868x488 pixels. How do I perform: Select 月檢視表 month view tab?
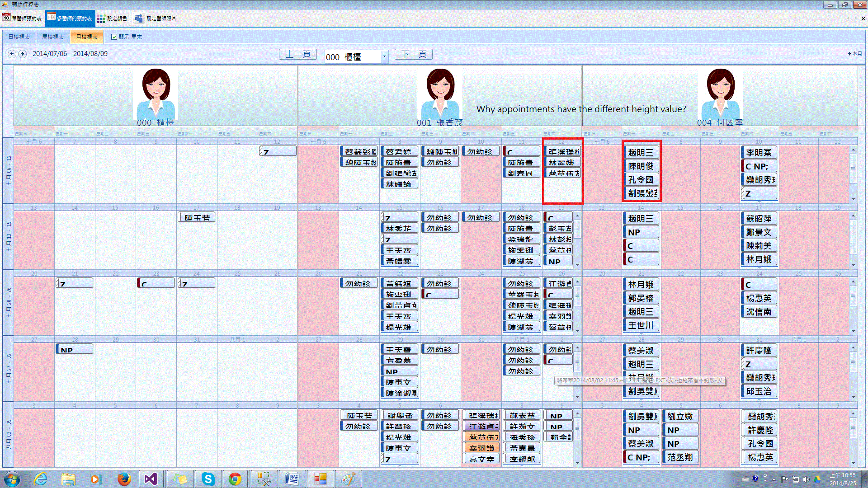87,37
